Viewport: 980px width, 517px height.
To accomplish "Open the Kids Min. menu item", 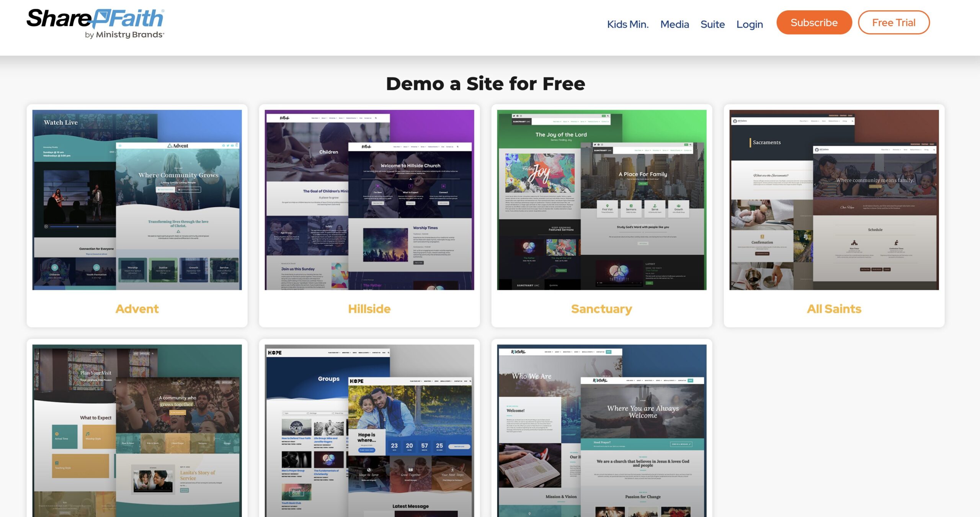I will (627, 24).
